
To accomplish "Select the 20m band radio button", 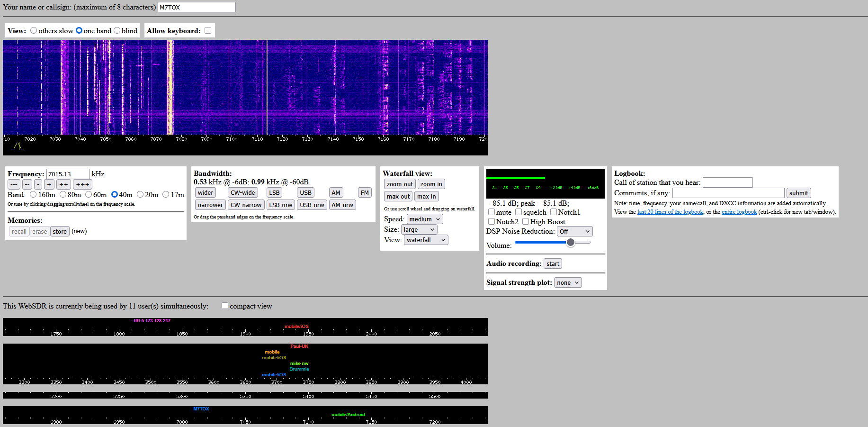I will pos(140,194).
